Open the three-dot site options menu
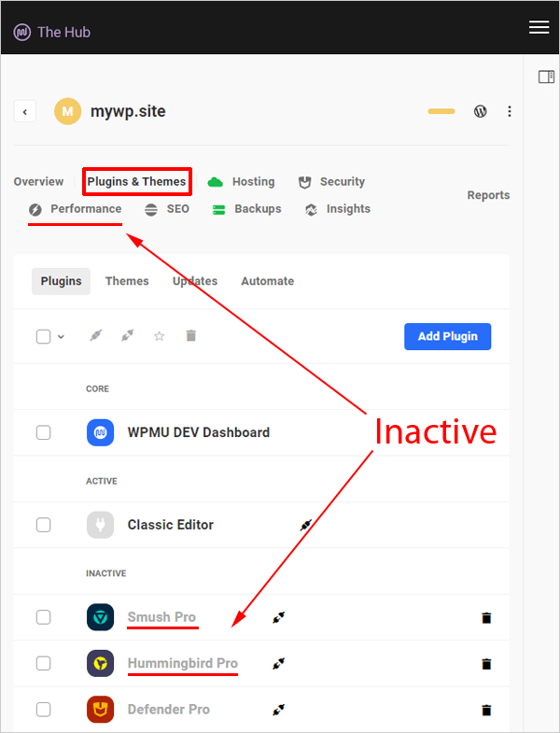The height and width of the screenshot is (733, 560). 510,111
